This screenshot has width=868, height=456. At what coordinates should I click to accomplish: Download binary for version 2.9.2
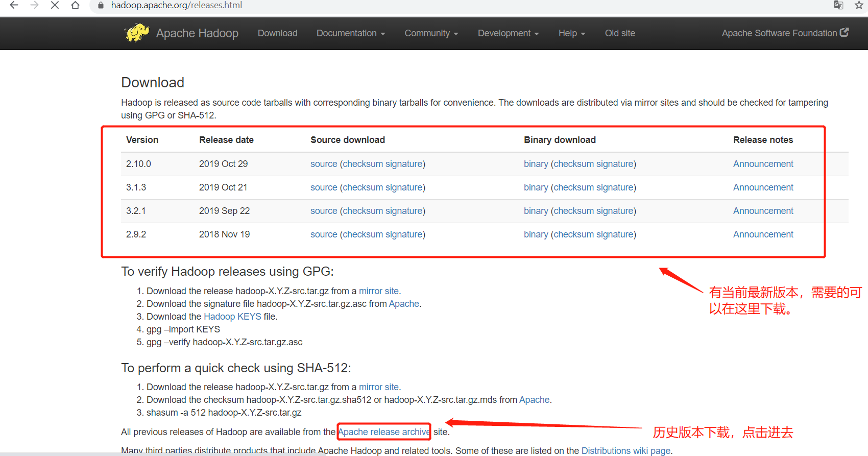click(x=536, y=234)
